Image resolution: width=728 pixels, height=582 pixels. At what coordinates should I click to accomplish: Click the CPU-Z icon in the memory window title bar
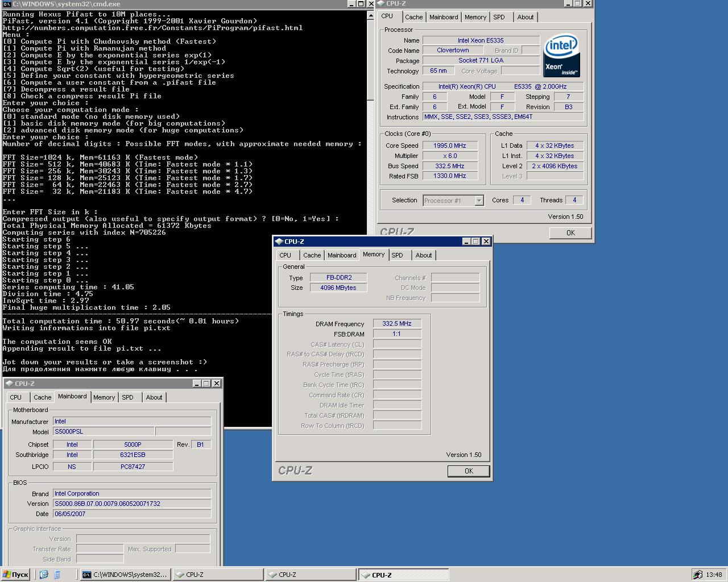[x=279, y=242]
